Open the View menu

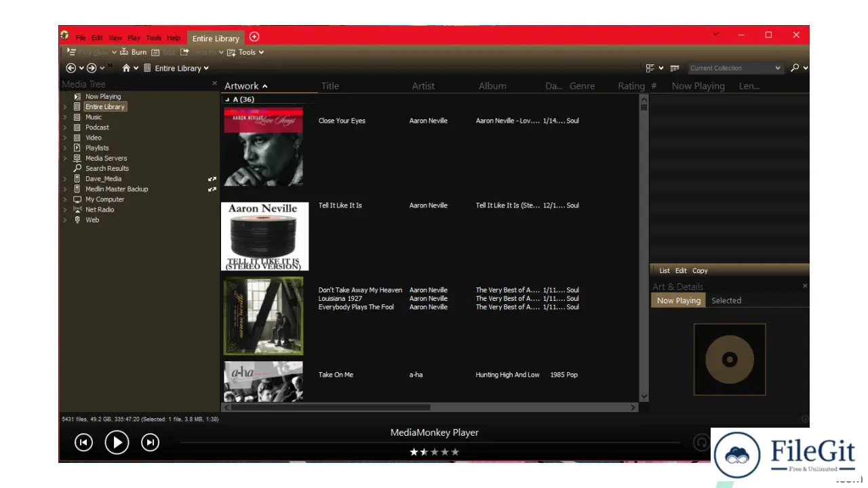pyautogui.click(x=116, y=38)
